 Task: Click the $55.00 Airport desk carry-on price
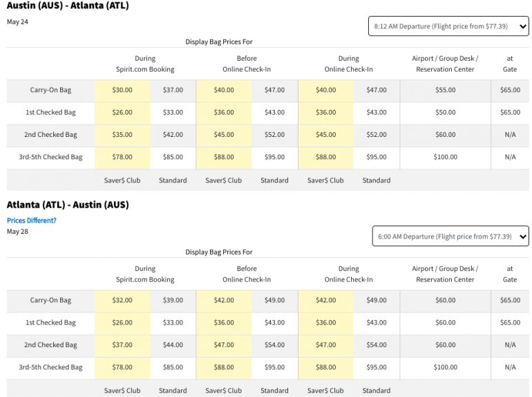[445, 90]
